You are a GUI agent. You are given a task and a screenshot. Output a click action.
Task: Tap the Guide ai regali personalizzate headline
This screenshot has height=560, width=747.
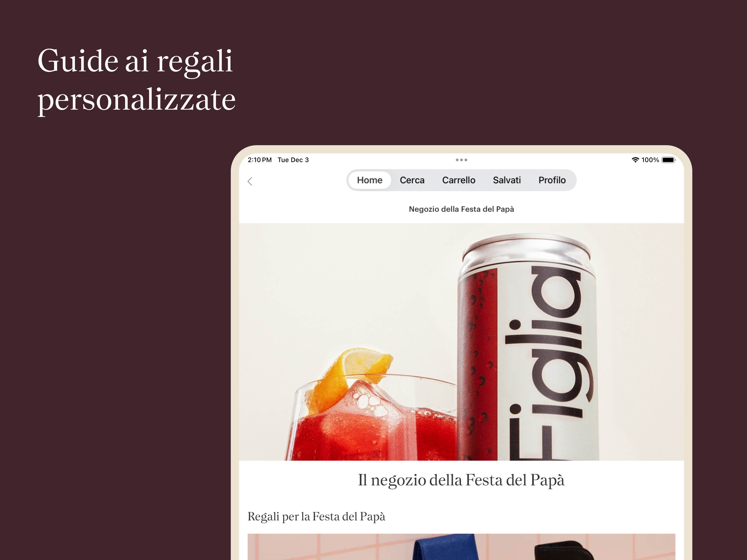[x=136, y=80]
